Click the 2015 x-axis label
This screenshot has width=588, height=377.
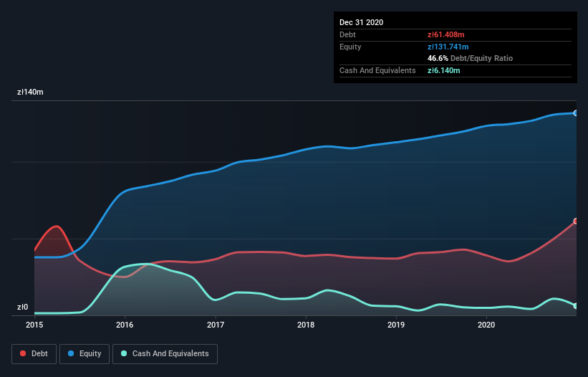click(x=34, y=325)
